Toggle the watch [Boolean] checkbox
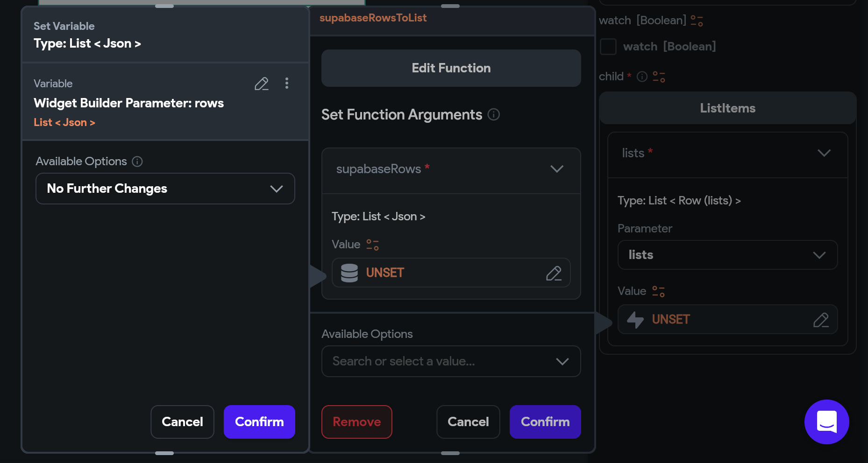The image size is (868, 463). (x=608, y=47)
